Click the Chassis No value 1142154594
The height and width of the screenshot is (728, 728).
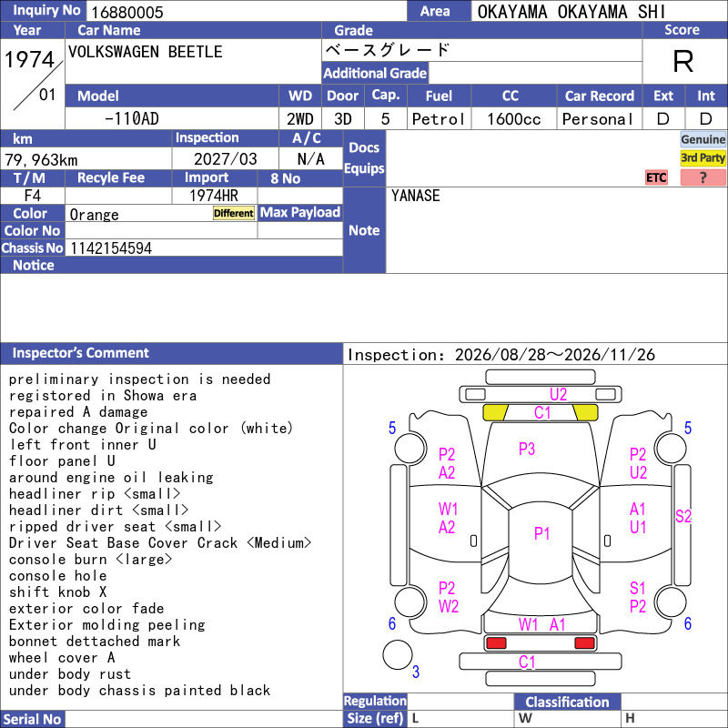tap(111, 248)
